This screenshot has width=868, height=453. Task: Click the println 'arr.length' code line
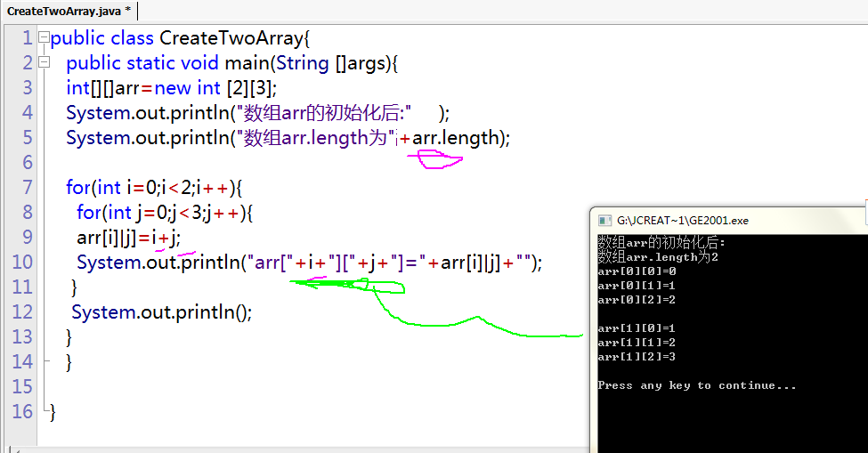288,138
